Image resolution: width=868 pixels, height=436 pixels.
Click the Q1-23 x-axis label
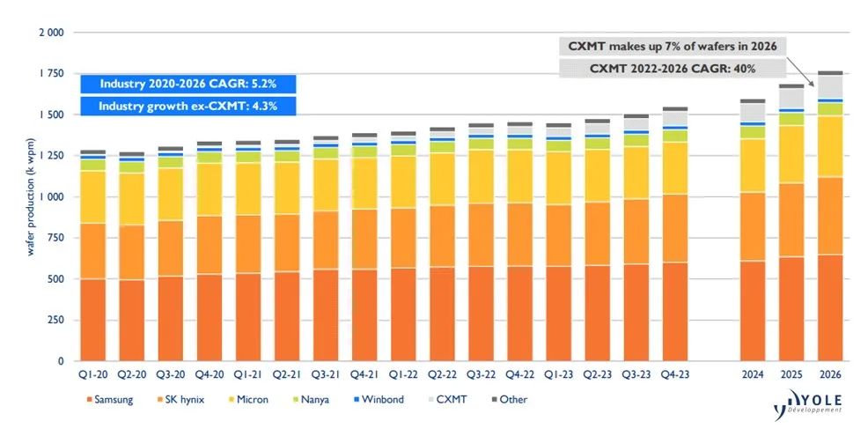coord(558,374)
